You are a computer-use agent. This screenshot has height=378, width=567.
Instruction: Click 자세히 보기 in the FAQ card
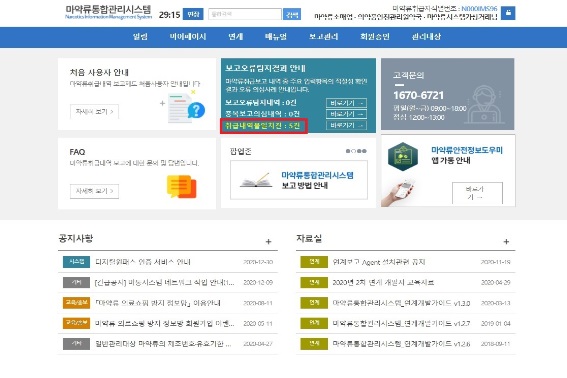tap(94, 191)
